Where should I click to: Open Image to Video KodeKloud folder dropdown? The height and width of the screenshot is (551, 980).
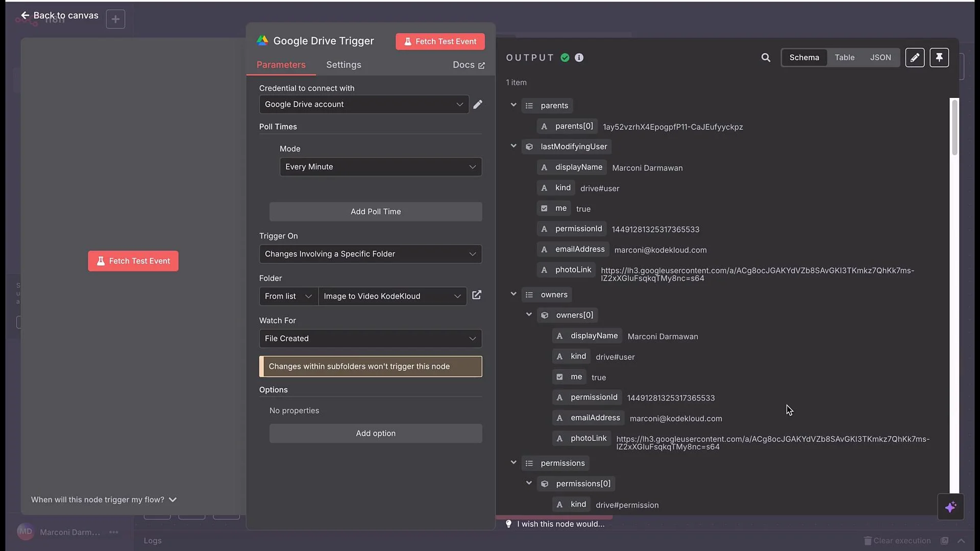[393, 296]
